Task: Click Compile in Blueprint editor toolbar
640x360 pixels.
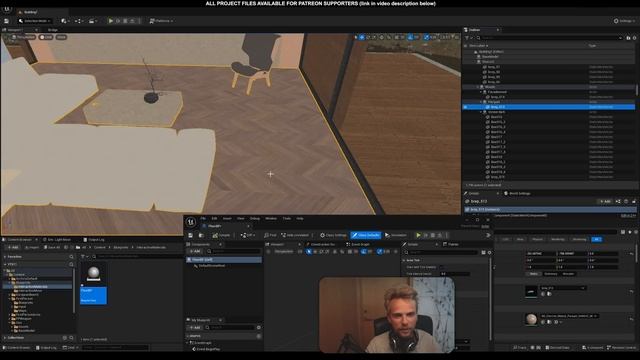Action: 221,236
